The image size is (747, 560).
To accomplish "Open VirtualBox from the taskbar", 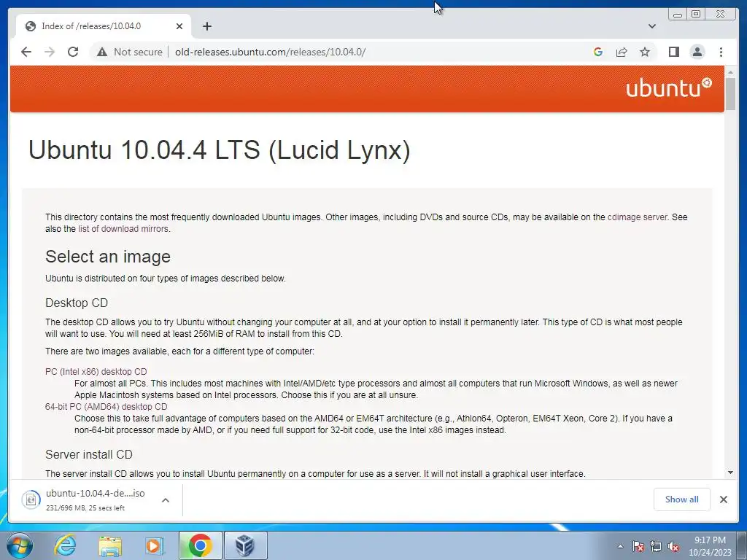I will 245,545.
